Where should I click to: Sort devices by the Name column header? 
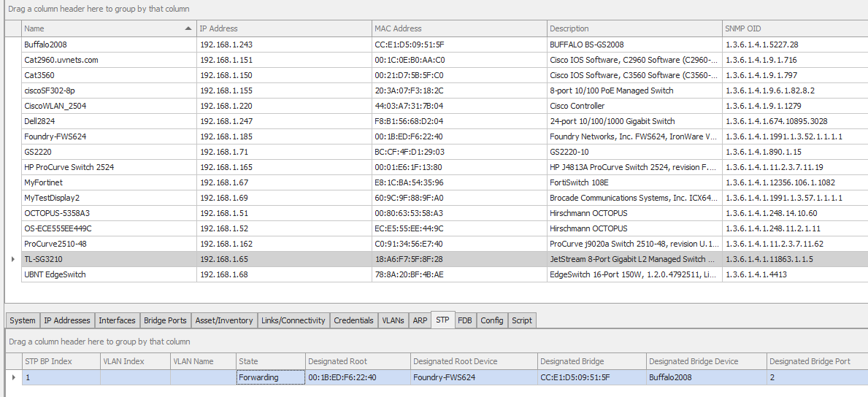109,28
